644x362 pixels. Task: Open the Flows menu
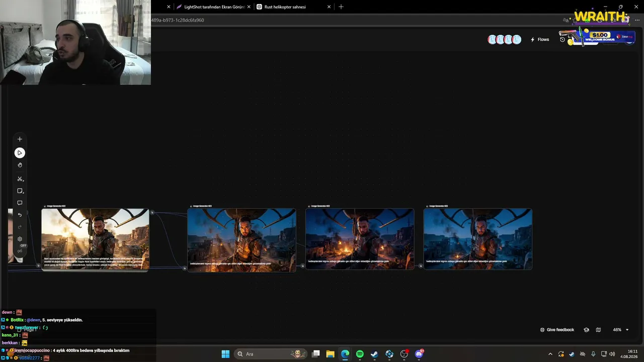[x=540, y=40]
